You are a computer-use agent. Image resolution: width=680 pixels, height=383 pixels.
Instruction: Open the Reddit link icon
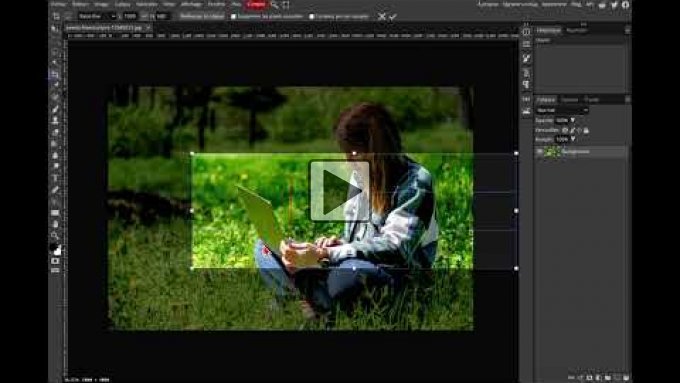[x=602, y=5]
